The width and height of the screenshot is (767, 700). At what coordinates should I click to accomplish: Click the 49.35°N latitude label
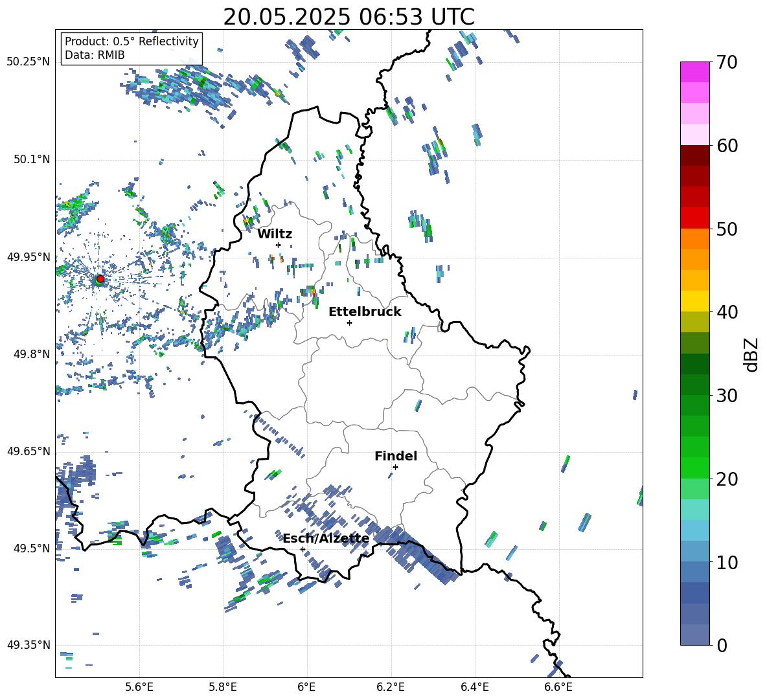(29, 645)
